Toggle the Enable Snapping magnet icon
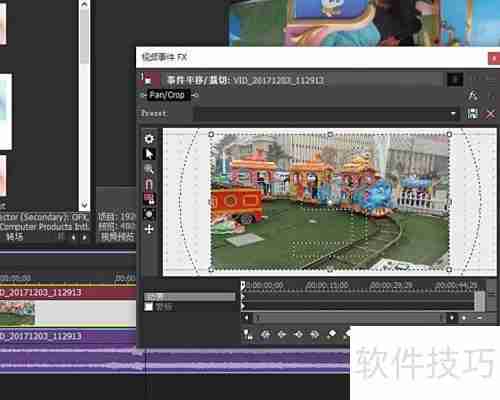This screenshot has height=400, width=500. tap(149, 184)
